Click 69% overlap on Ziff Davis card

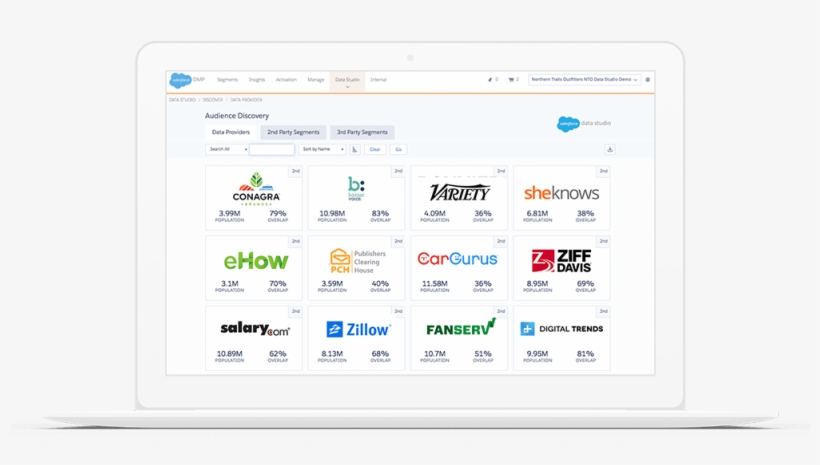point(585,283)
